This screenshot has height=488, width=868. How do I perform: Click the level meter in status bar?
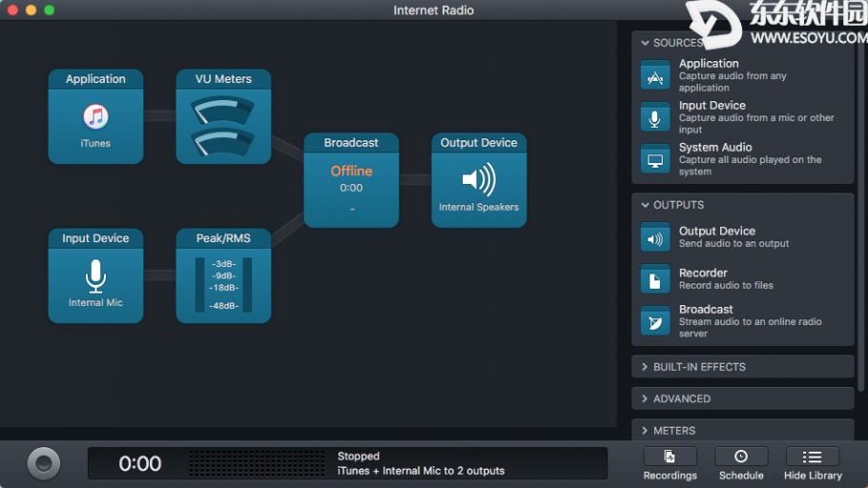click(x=257, y=463)
